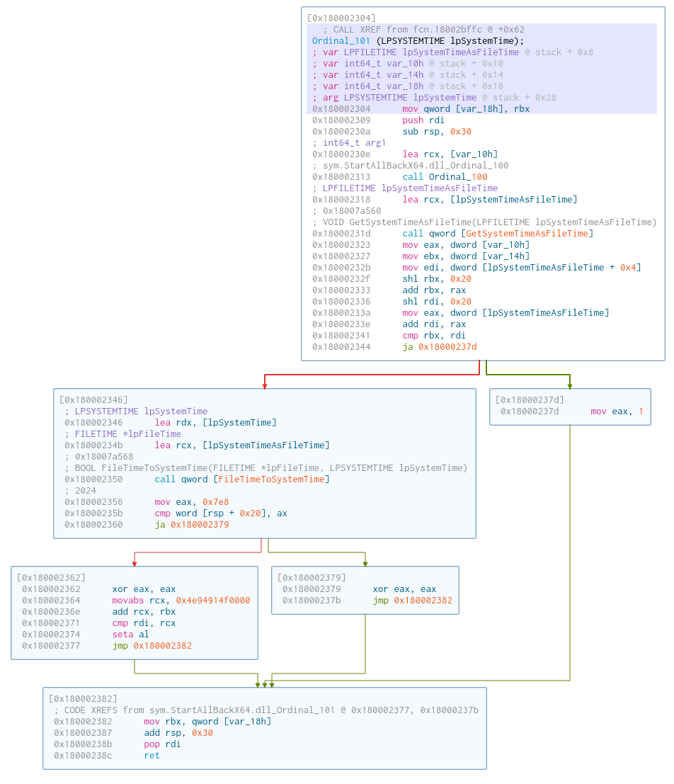
Task: Select the [0x180002346] block header
Action: tap(93, 399)
